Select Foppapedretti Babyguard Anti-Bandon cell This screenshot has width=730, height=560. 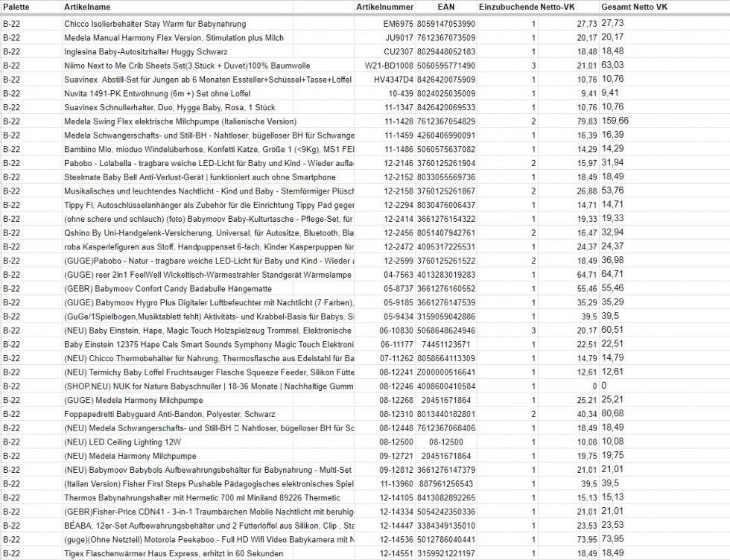pyautogui.click(x=170, y=415)
